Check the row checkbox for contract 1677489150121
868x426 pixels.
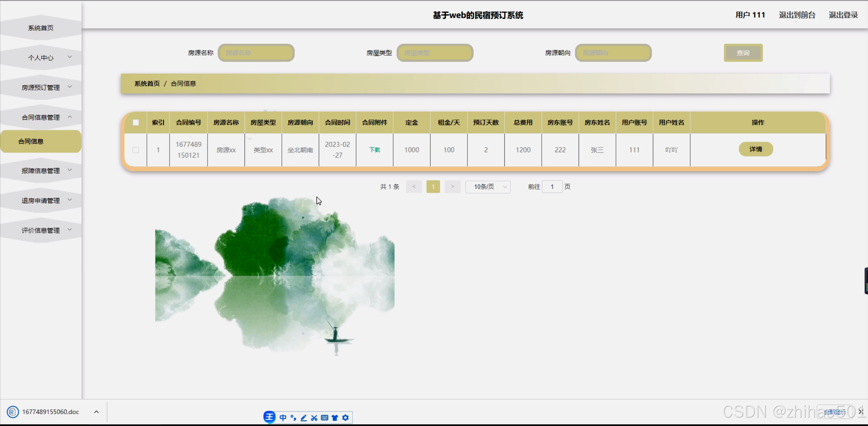pyautogui.click(x=136, y=149)
